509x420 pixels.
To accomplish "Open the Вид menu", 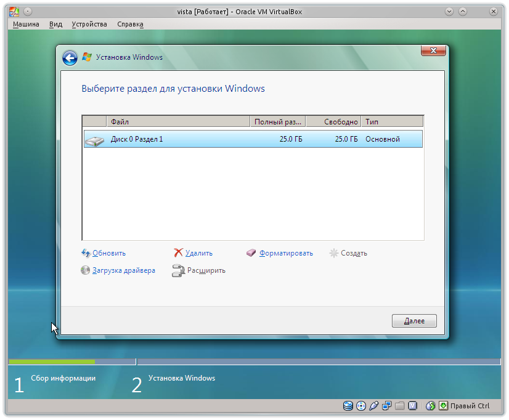I will pyautogui.click(x=55, y=24).
